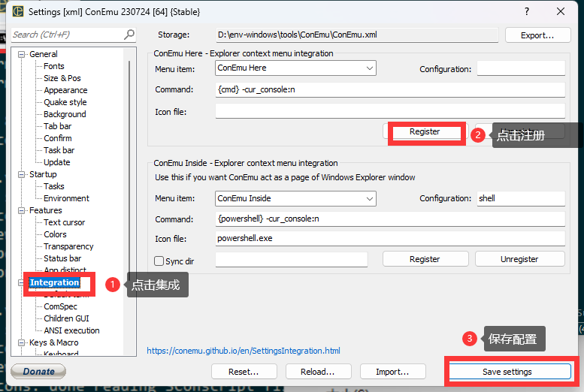Click the Donate button
This screenshot has width=584, height=392.
(38, 372)
